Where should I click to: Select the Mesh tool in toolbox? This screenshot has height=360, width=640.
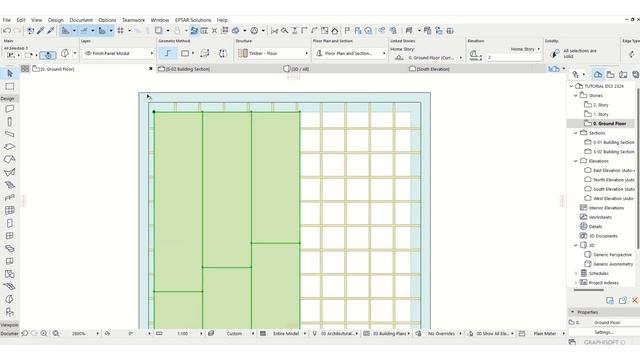pyautogui.click(x=10, y=287)
